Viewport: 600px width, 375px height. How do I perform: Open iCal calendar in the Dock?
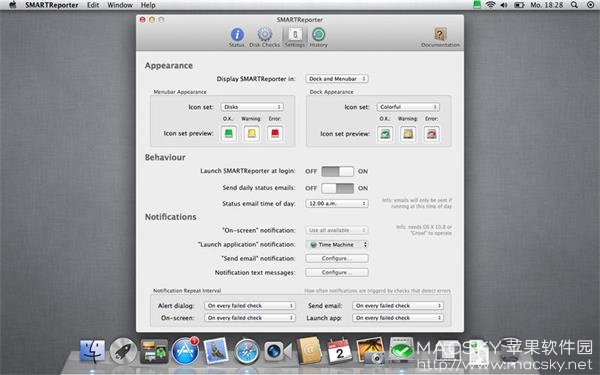(x=339, y=351)
